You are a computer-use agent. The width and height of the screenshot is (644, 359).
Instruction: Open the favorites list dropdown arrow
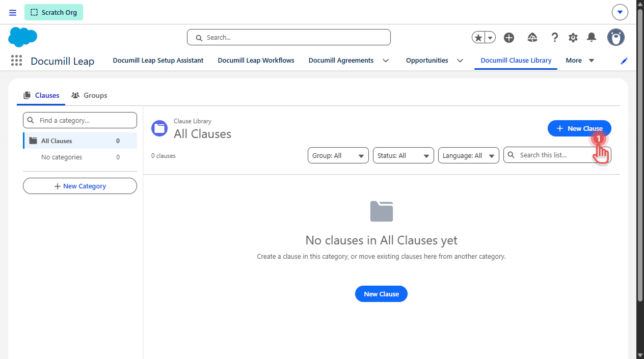(490, 38)
